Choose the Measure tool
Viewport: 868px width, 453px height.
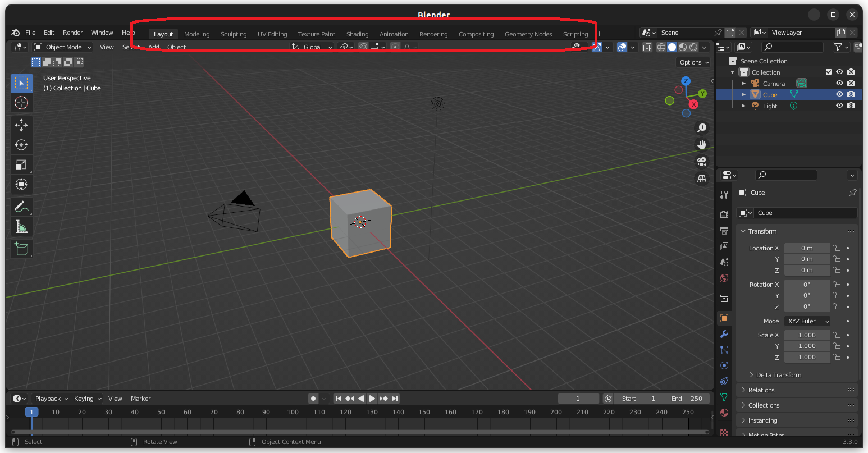pyautogui.click(x=21, y=226)
